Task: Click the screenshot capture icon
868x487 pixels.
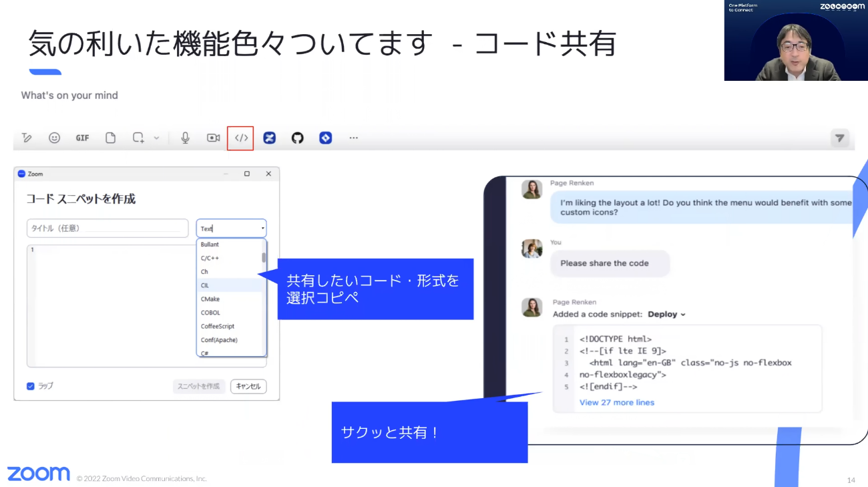Action: point(138,138)
